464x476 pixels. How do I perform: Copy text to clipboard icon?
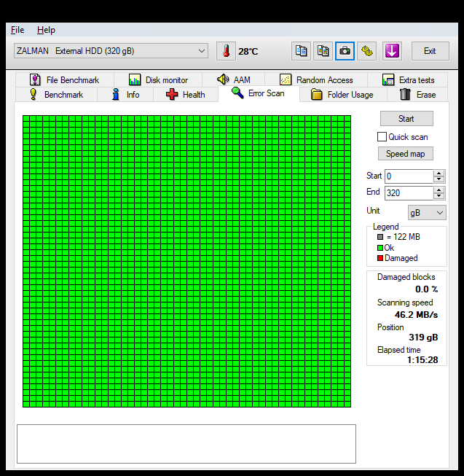301,51
